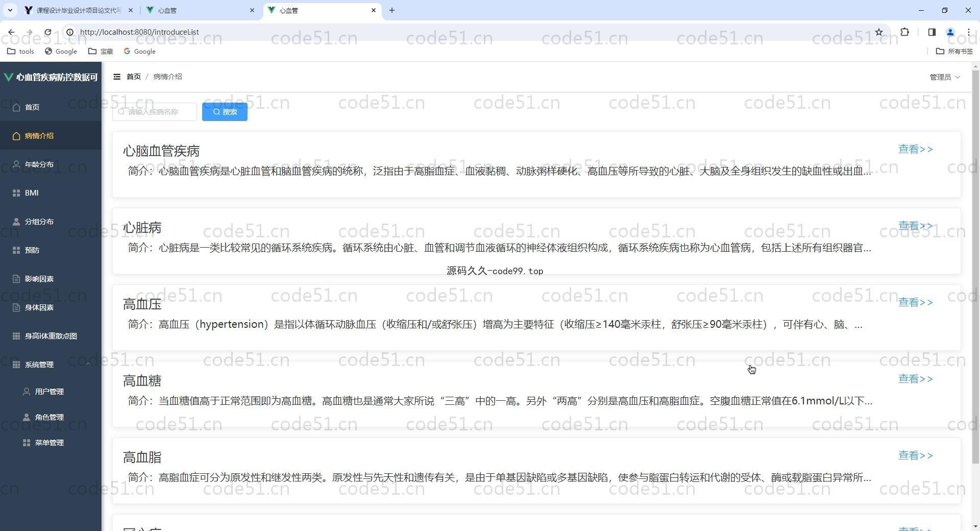Open 首页 in the sidebar

tap(51, 107)
